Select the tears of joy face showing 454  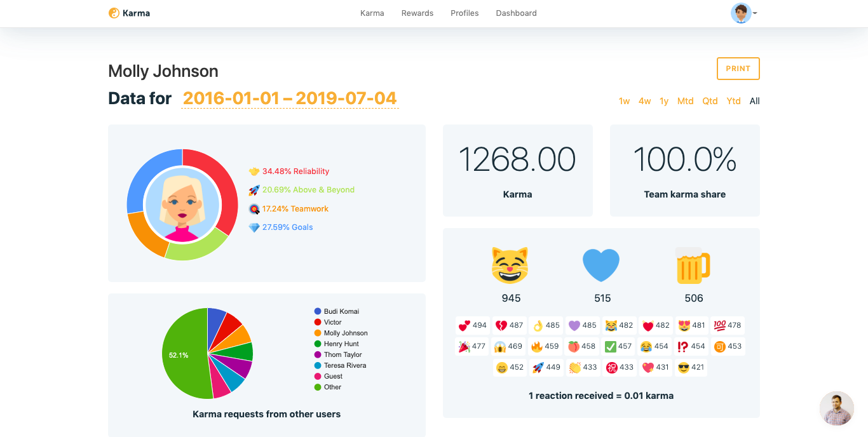pyautogui.click(x=655, y=346)
